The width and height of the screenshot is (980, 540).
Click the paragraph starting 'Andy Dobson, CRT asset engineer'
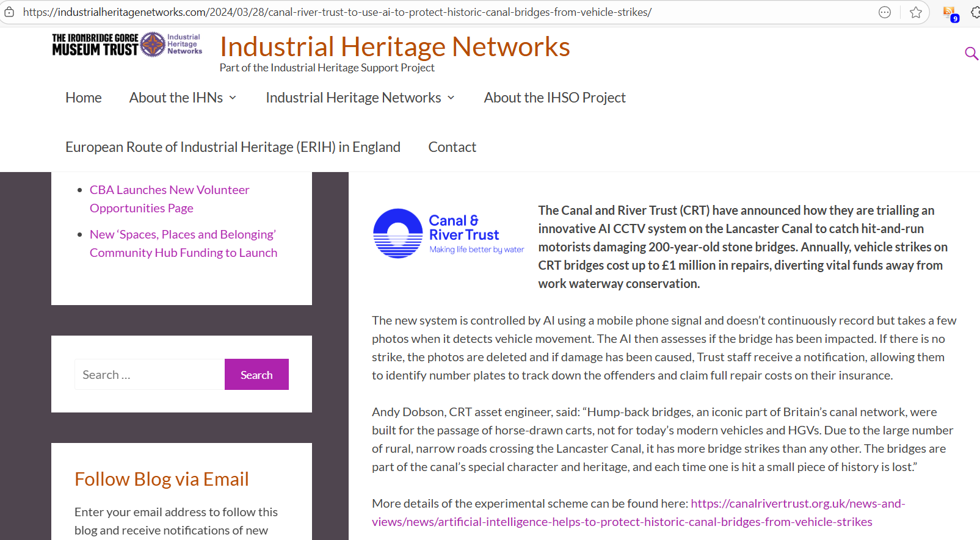662,439
